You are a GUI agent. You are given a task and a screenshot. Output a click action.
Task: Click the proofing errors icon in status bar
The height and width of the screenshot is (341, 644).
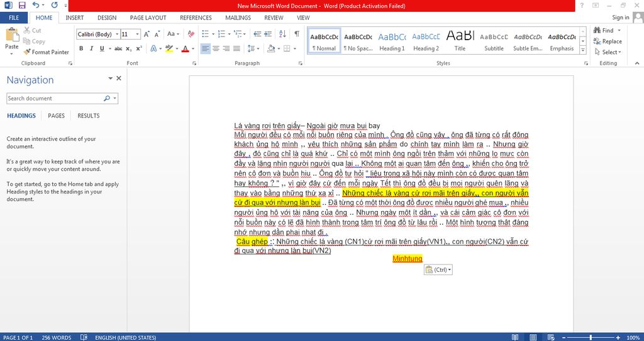84,337
